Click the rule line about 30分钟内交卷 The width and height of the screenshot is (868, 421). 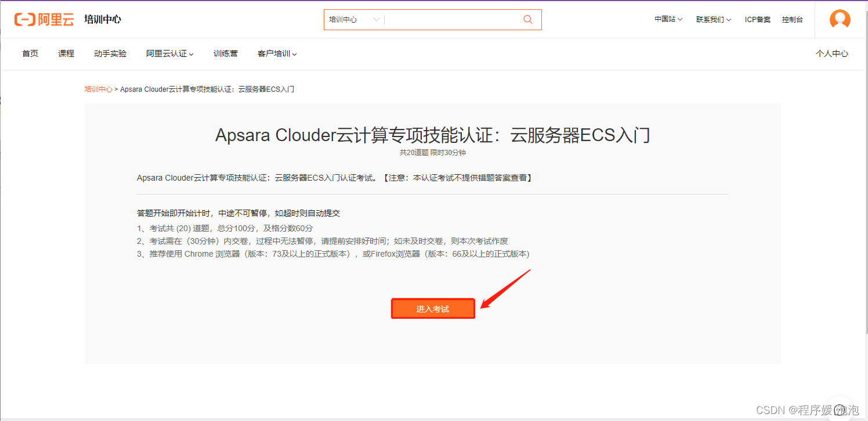323,241
